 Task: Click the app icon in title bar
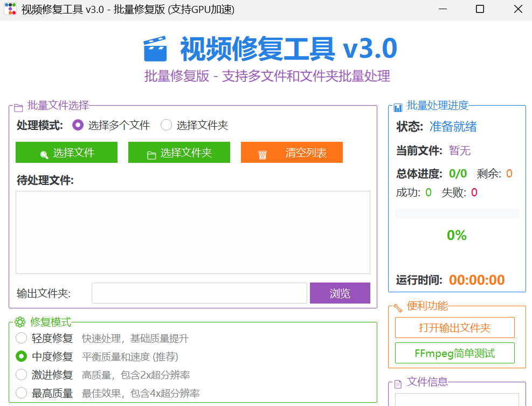[10, 9]
